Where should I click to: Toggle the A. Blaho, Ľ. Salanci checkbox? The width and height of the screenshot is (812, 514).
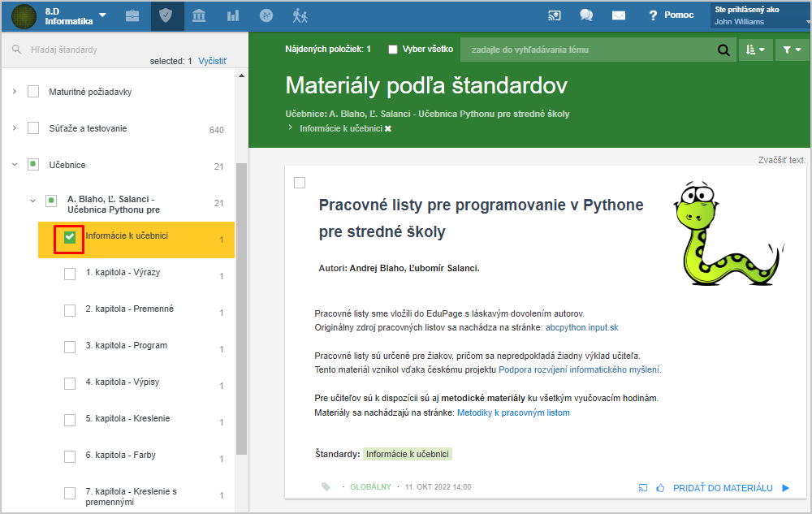51,201
